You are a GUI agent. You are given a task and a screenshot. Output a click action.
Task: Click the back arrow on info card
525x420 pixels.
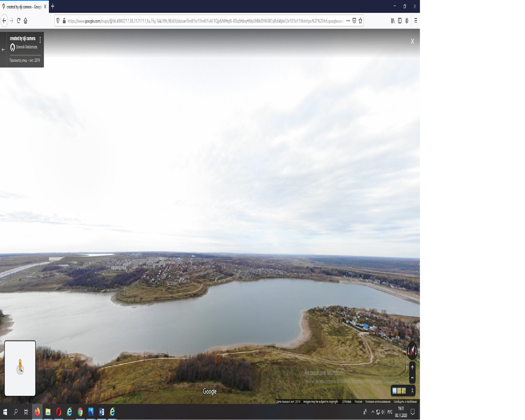tap(3, 50)
